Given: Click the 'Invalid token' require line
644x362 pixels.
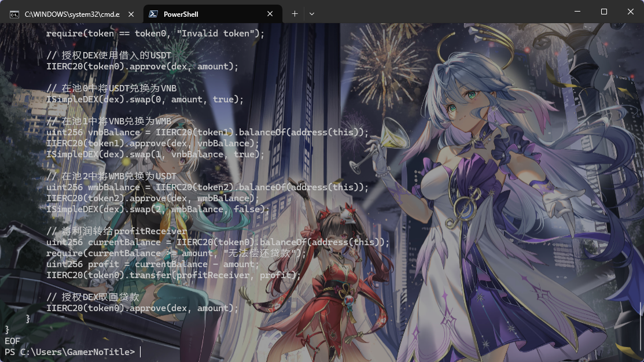Looking at the screenshot, I should [x=155, y=34].
